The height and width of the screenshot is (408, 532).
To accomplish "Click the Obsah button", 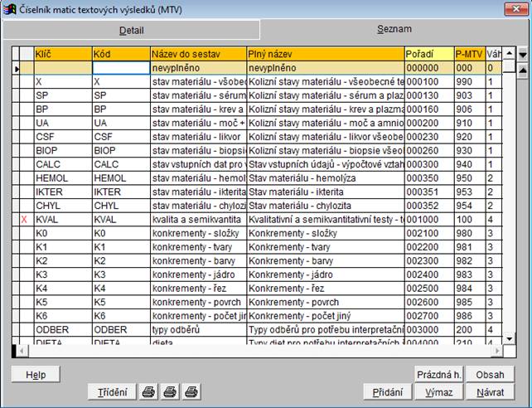I will click(489, 374).
